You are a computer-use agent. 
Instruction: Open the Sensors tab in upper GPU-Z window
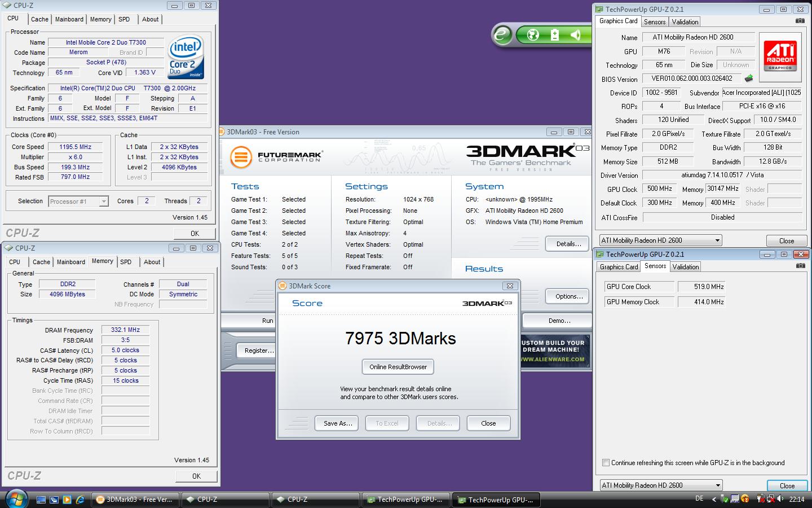pos(655,22)
